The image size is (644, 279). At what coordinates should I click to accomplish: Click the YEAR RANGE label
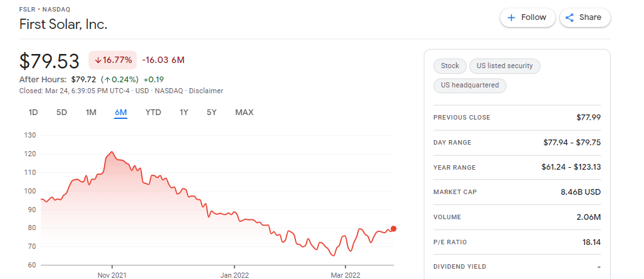coord(454,168)
